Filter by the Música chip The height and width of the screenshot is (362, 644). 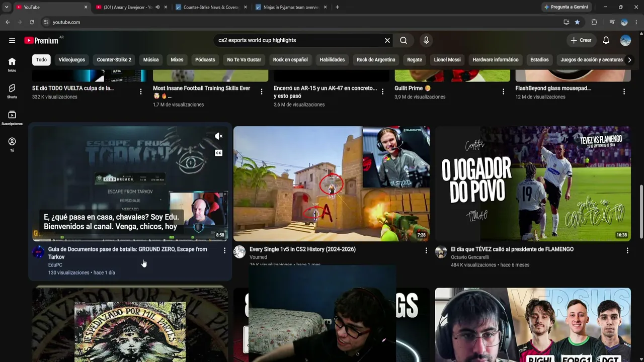(x=151, y=60)
